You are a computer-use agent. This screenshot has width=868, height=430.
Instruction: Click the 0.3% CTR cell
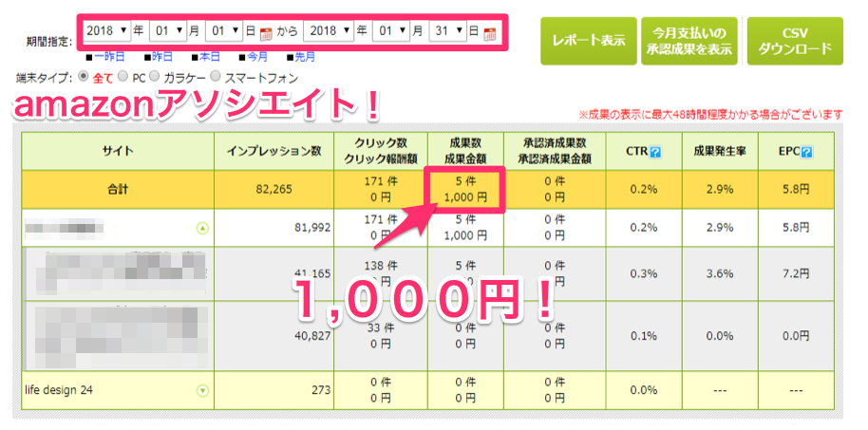pos(644,274)
